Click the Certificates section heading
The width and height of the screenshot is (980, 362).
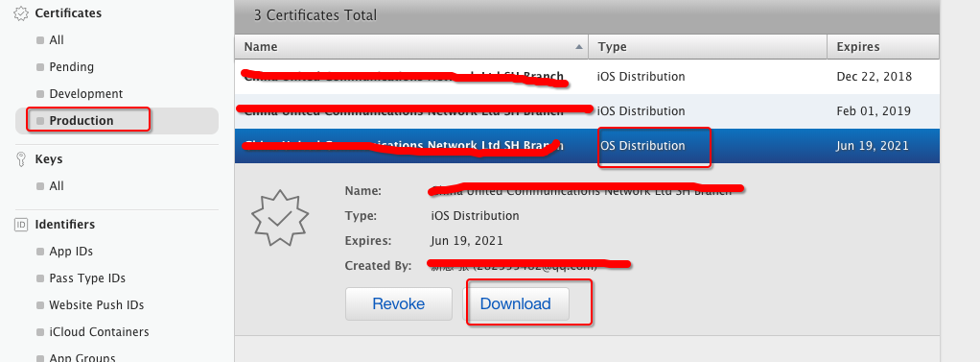point(68,13)
